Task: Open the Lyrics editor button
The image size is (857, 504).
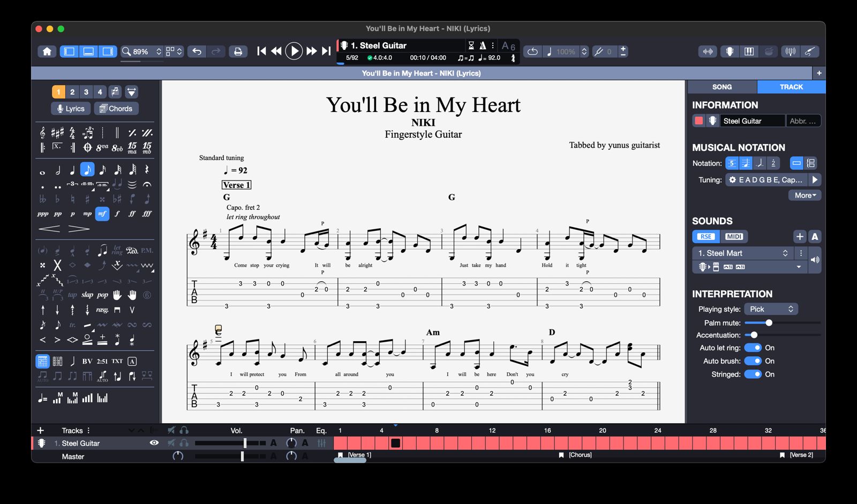Action: [x=71, y=108]
